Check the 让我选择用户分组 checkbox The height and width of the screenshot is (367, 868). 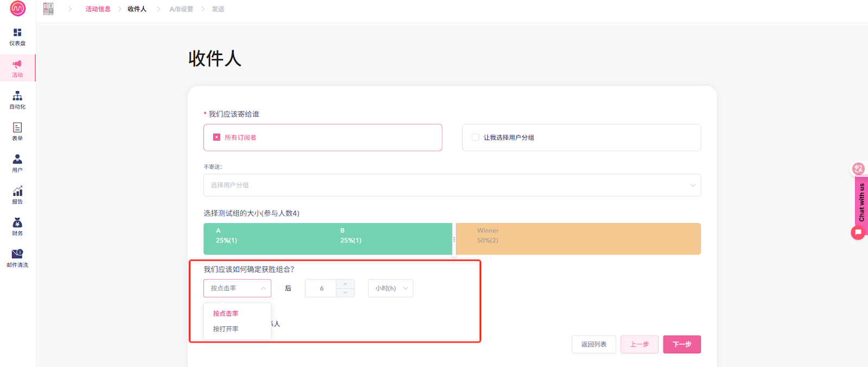pos(475,137)
